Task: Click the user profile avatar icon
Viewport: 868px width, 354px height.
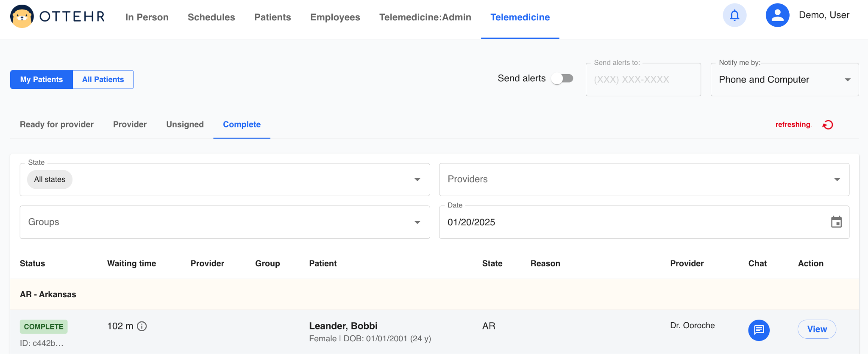Action: point(777,16)
